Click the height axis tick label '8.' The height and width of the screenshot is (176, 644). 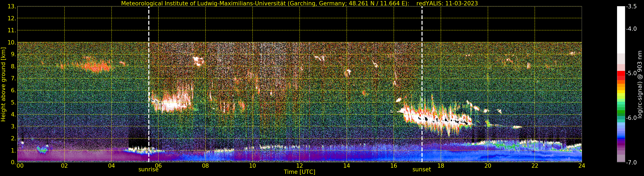coord(13,66)
